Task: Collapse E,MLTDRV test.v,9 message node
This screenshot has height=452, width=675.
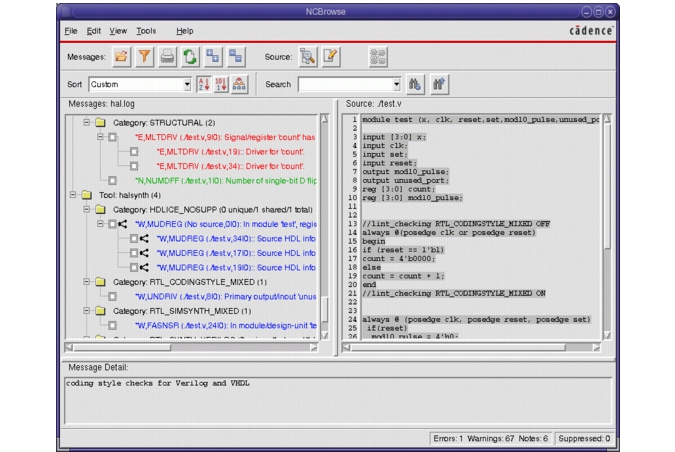Action: [x=100, y=137]
